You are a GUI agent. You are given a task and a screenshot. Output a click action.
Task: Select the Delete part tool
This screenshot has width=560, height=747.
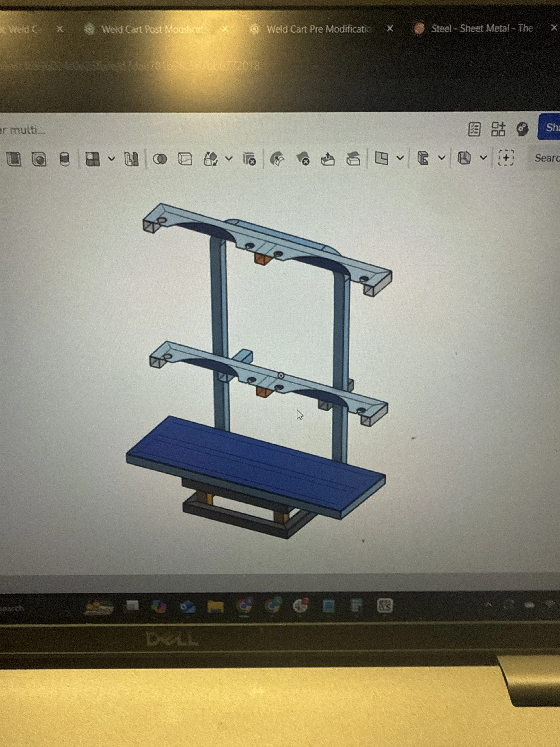pyautogui.click(x=250, y=159)
